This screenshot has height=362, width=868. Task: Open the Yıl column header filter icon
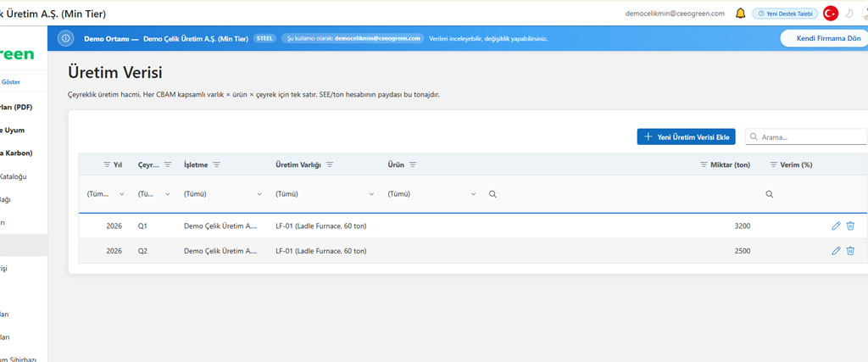pyautogui.click(x=107, y=165)
